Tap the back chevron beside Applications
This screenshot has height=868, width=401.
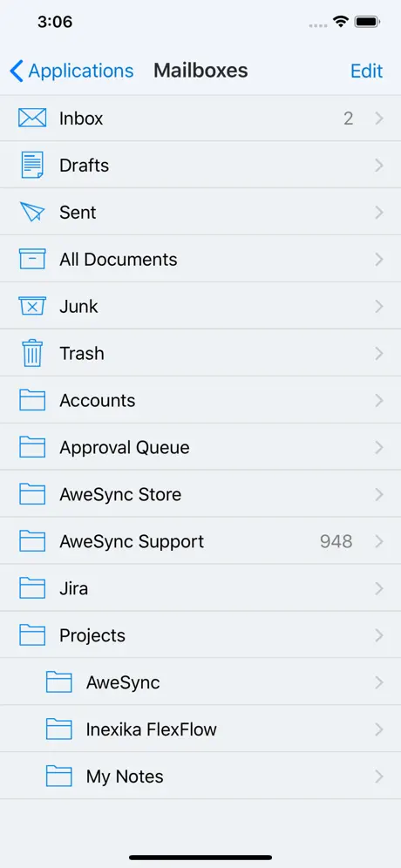coord(17,71)
